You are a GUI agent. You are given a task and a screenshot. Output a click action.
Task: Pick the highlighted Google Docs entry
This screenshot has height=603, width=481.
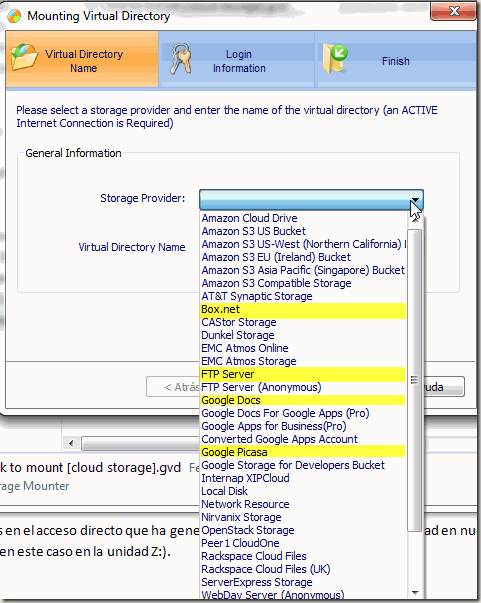point(303,400)
